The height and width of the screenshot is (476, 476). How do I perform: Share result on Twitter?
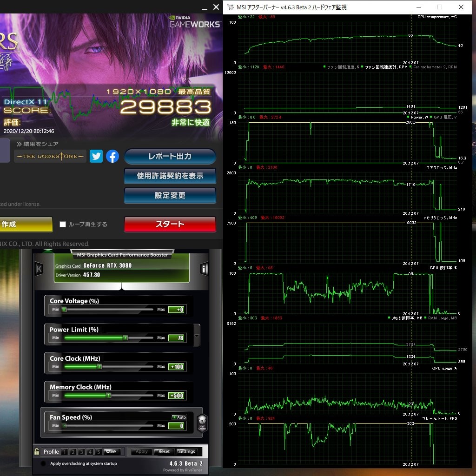pyautogui.click(x=96, y=156)
